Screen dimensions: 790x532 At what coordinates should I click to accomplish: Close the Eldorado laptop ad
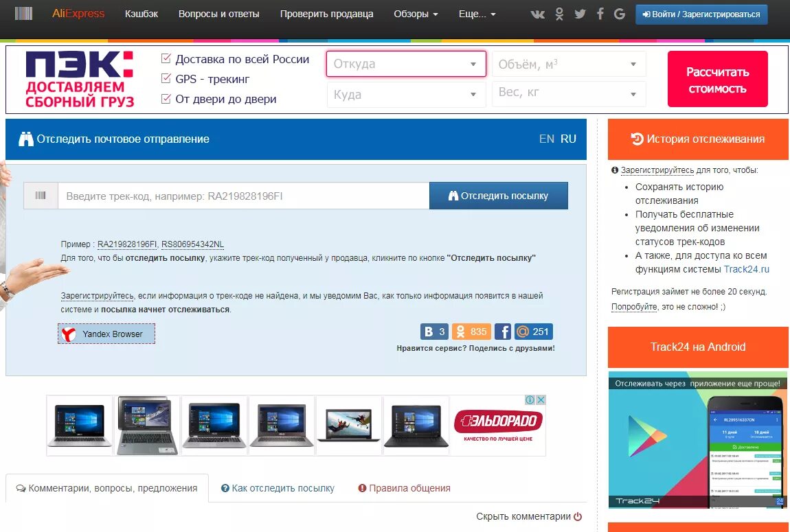pos(541,400)
